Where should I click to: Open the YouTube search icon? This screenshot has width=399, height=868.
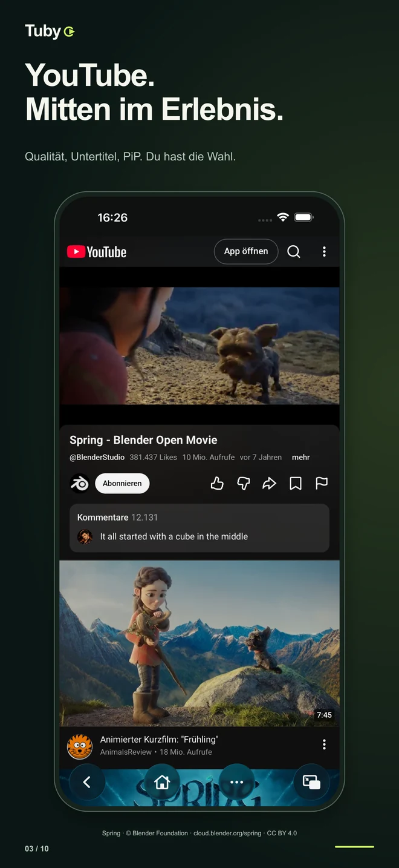[x=294, y=252]
